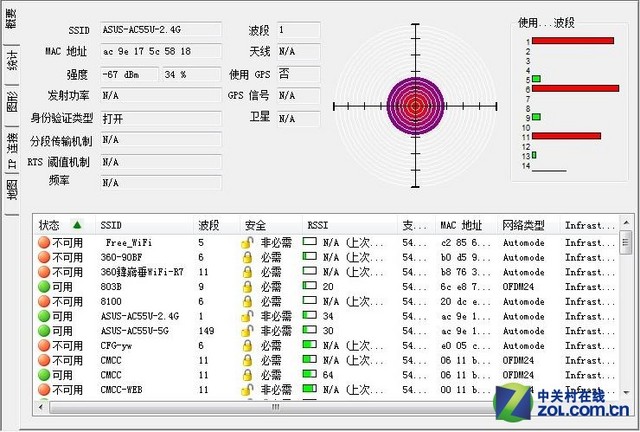Click the padlock icon in 360-90BF row
This screenshot has height=432, width=640.
click(247, 258)
